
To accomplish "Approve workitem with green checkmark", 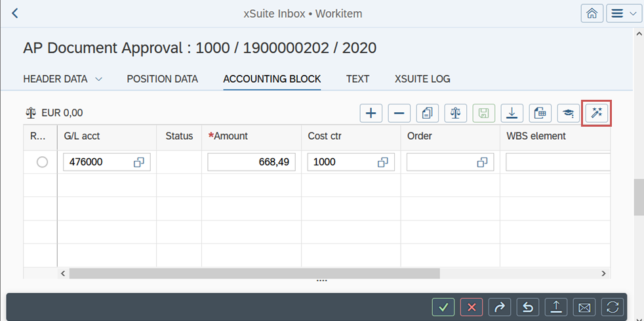I will click(x=443, y=307).
